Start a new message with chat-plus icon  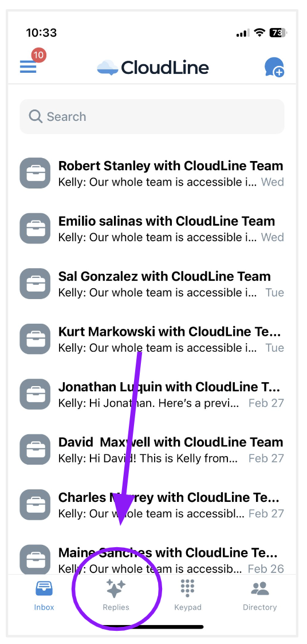click(x=274, y=67)
